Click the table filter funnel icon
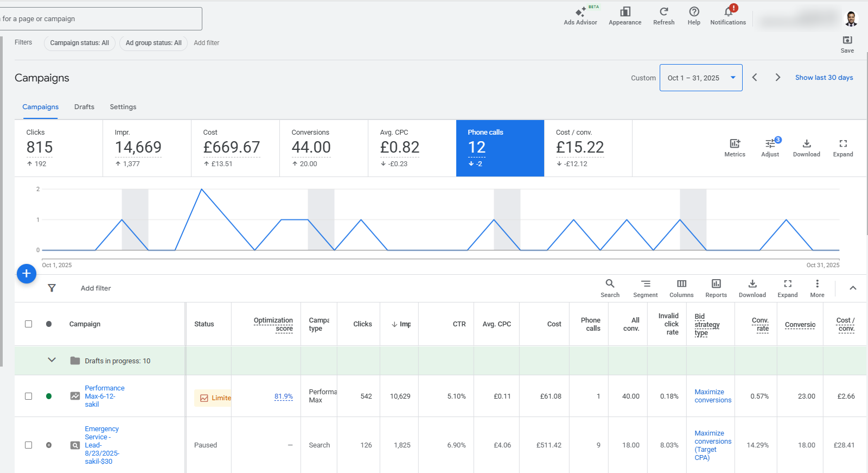 point(52,288)
